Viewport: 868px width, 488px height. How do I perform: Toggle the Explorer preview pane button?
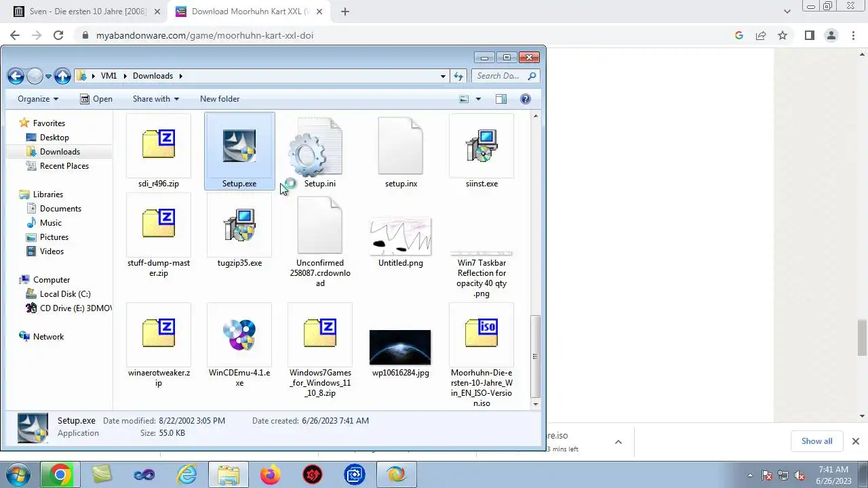501,99
